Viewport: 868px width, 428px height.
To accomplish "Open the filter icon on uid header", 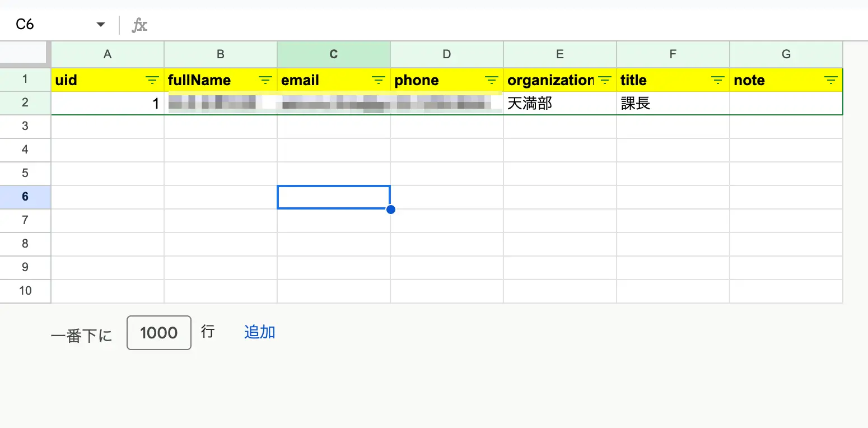I will [x=152, y=81].
